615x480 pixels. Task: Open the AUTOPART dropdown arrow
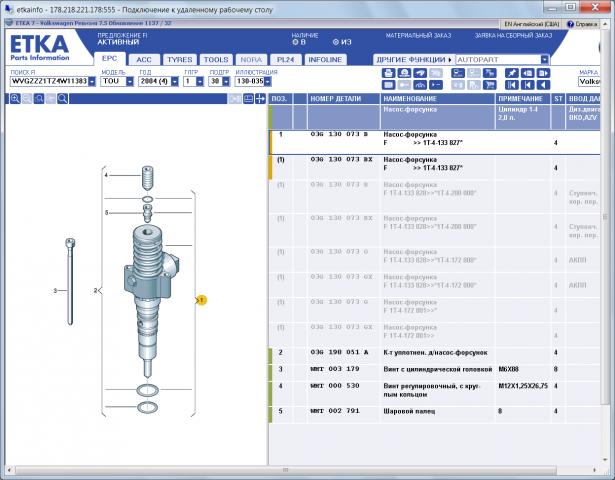coord(545,60)
